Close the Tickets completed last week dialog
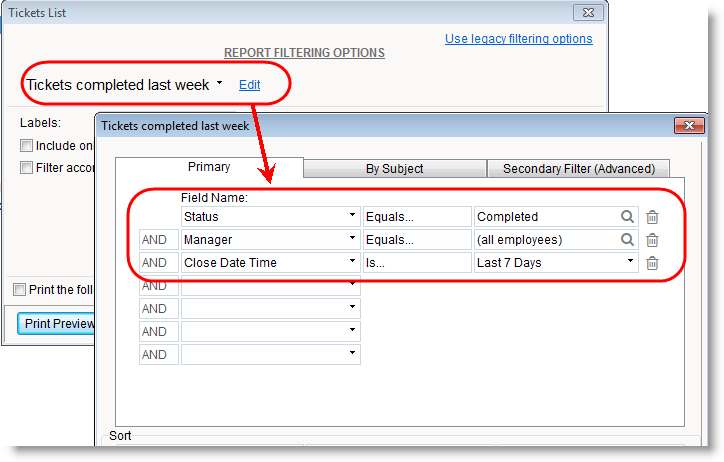Image resolution: width=724 pixels, height=462 pixels. [x=689, y=126]
